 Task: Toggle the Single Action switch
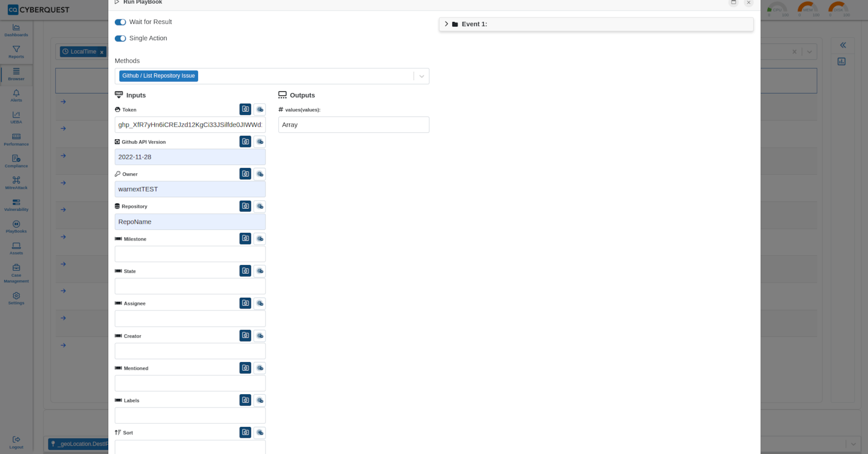pos(120,38)
